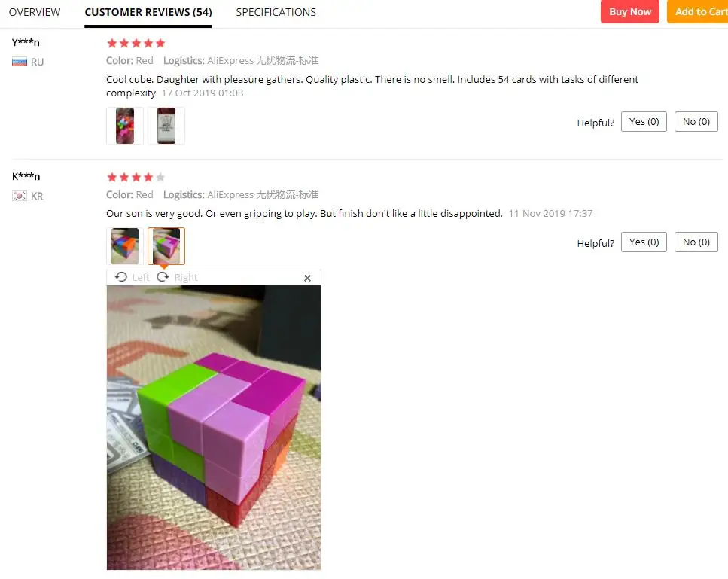This screenshot has height=579, width=728.
Task: Open Y***n's first review photo thumbnail
Action: pyautogui.click(x=125, y=126)
